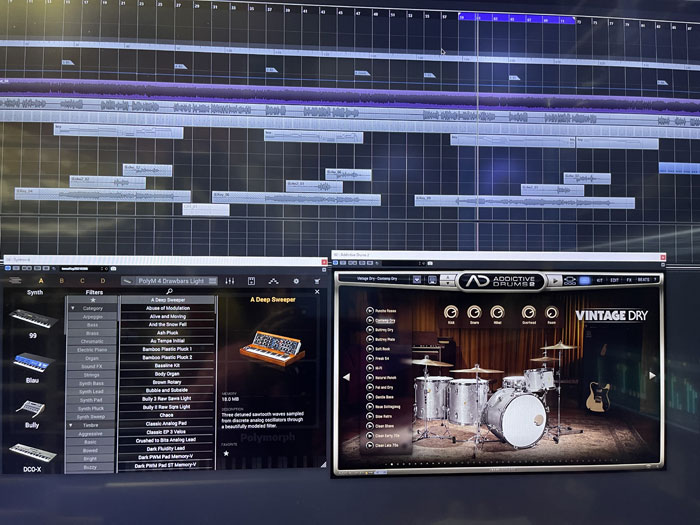Load the Classic Analog Pad preset

click(x=167, y=423)
